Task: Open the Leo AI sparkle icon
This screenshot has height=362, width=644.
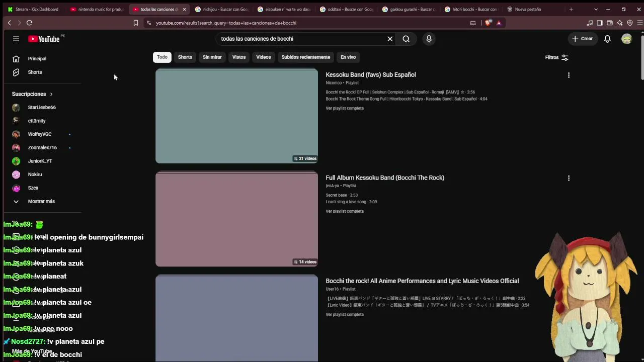Action: coord(620,23)
